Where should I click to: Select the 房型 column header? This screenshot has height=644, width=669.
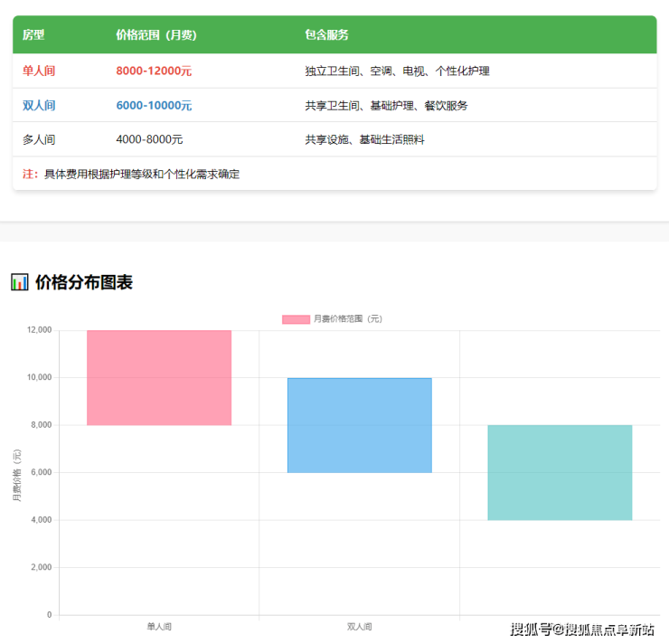[x=33, y=35]
